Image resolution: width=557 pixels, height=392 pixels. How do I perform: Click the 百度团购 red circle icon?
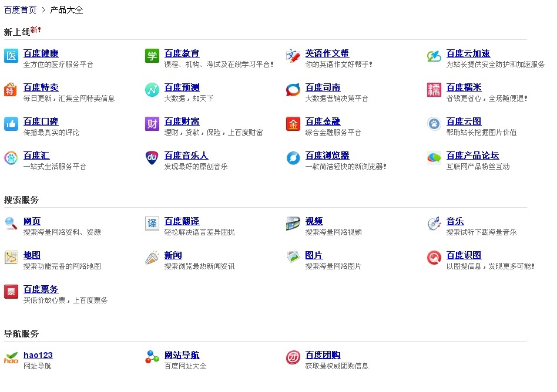click(x=293, y=357)
